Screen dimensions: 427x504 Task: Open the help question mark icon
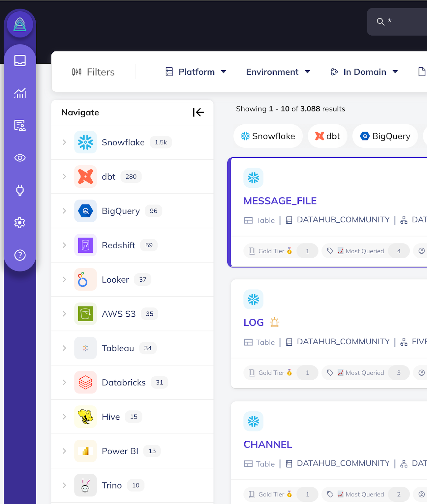[x=20, y=255]
